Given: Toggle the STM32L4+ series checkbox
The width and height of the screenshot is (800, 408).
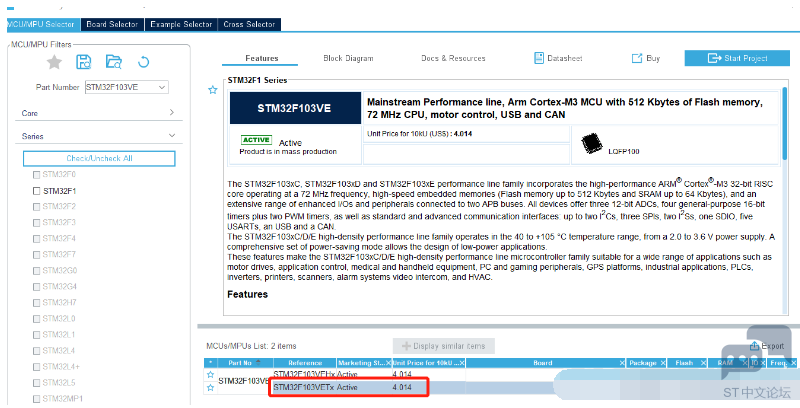Looking at the screenshot, I should tap(36, 367).
